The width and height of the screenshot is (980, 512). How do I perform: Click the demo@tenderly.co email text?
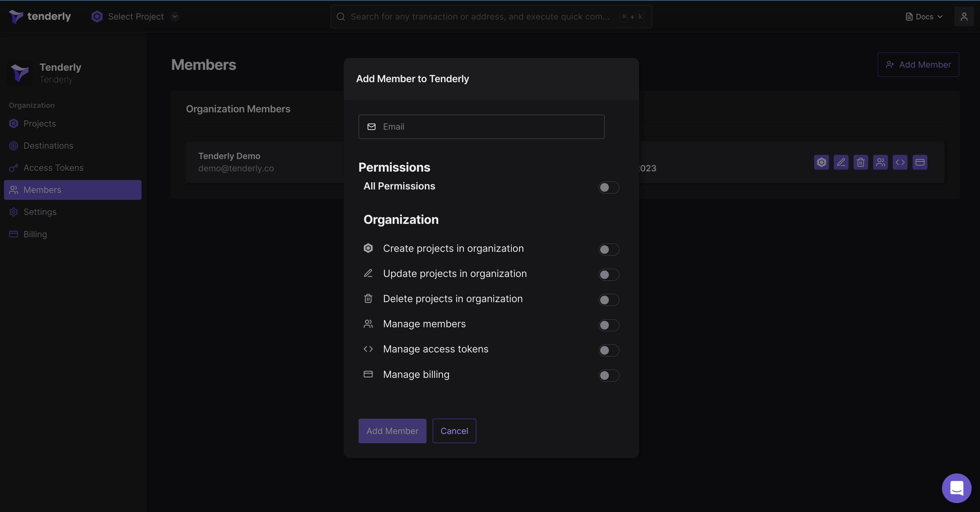tap(236, 169)
